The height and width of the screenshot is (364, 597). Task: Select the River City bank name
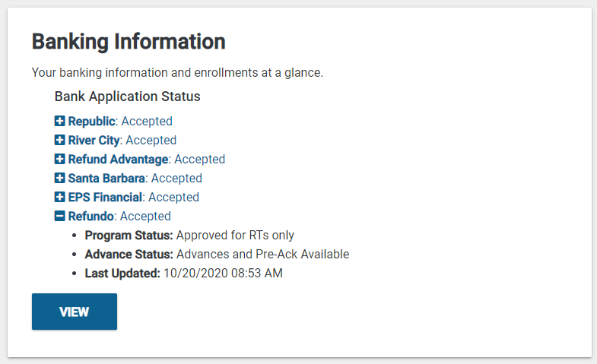pos(94,140)
